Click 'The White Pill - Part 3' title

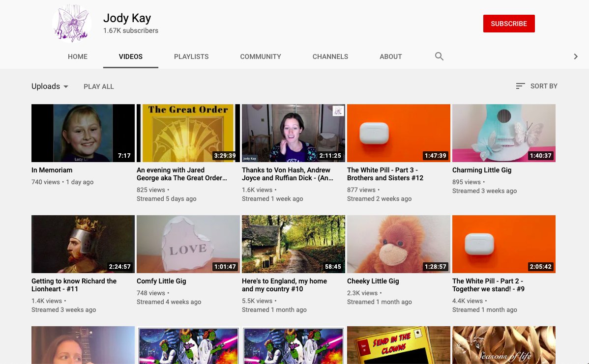385,174
